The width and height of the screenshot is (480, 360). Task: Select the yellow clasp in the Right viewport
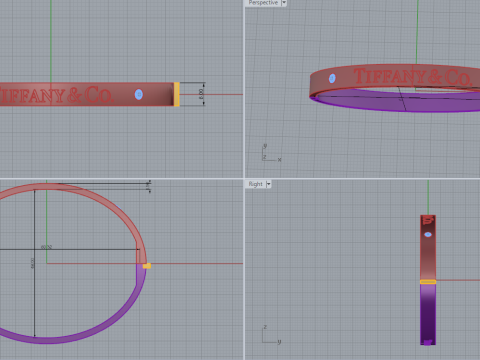pyautogui.click(x=428, y=282)
